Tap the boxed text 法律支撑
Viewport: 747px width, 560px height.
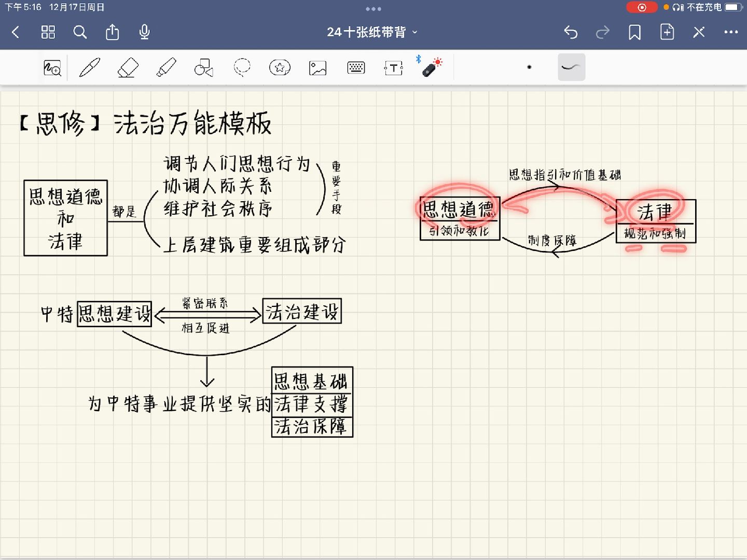point(312,404)
